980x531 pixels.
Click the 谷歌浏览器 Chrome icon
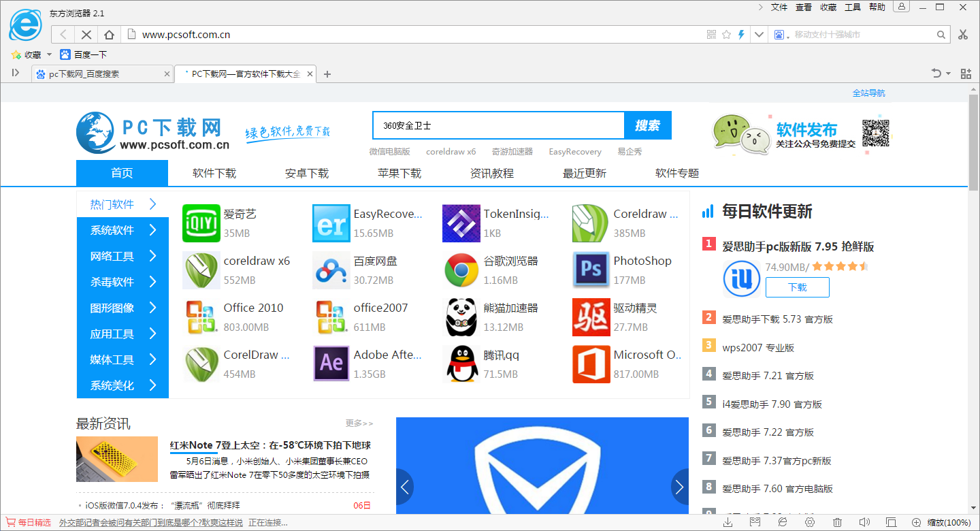click(x=461, y=270)
